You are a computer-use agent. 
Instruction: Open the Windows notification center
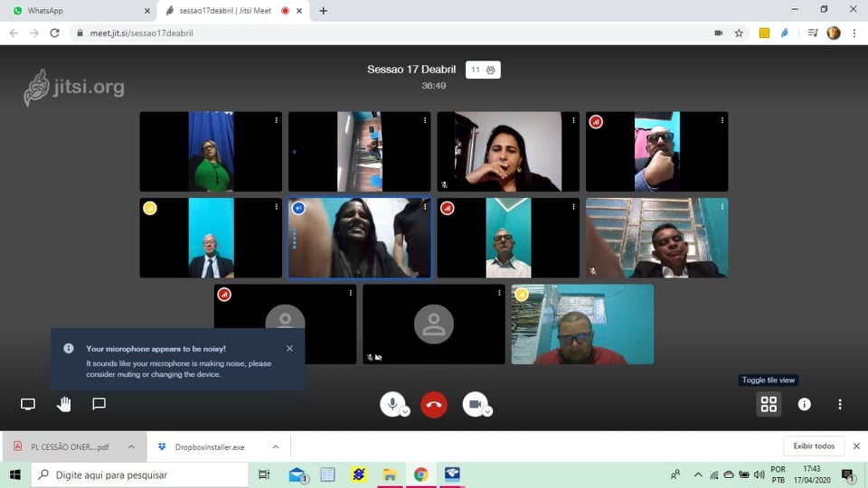pos(848,474)
